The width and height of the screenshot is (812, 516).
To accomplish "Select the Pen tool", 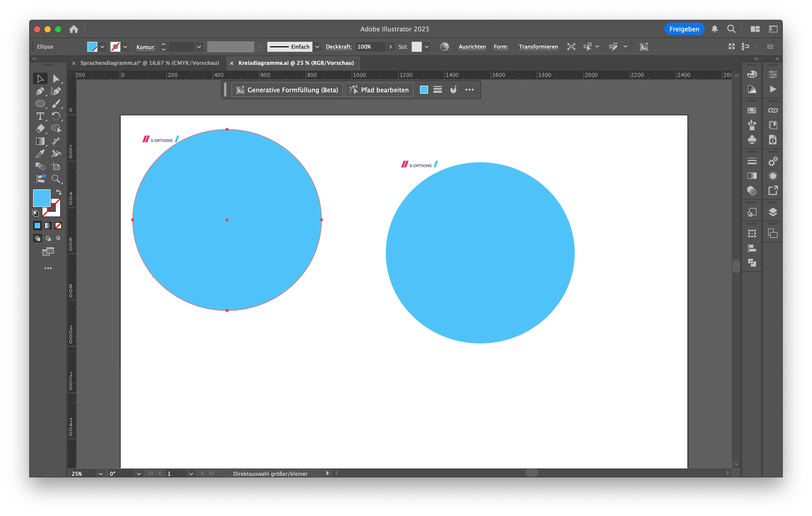I will (40, 91).
